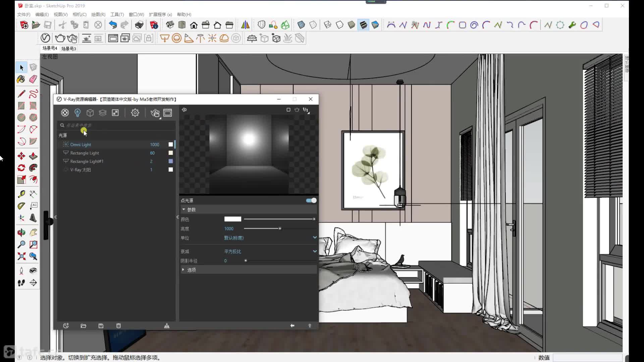Open the 相机(C) menu
Image resolution: width=644 pixels, height=362 pixels.
(x=79, y=14)
